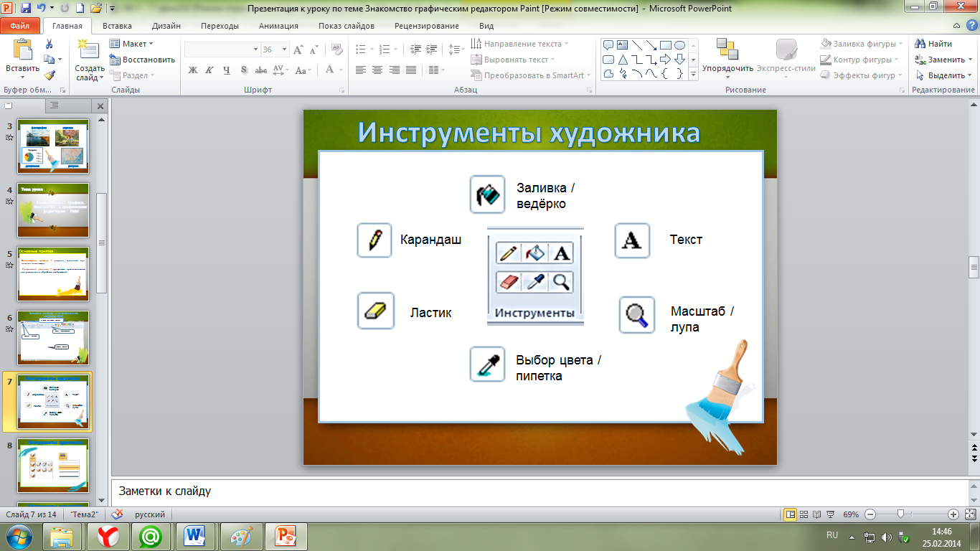Click the zoom slider handle
This screenshot has width=980, height=551.
[x=900, y=514]
